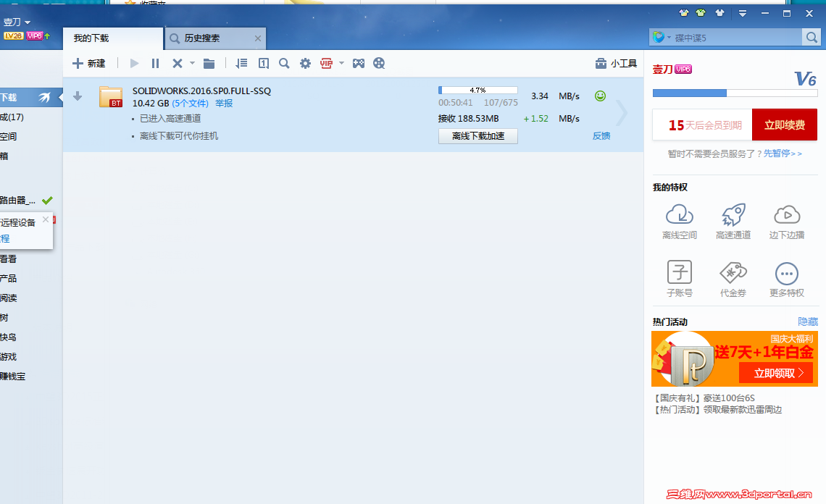The height and width of the screenshot is (504, 826).
Task: Click the 立即续费 renew button
Action: point(785,125)
